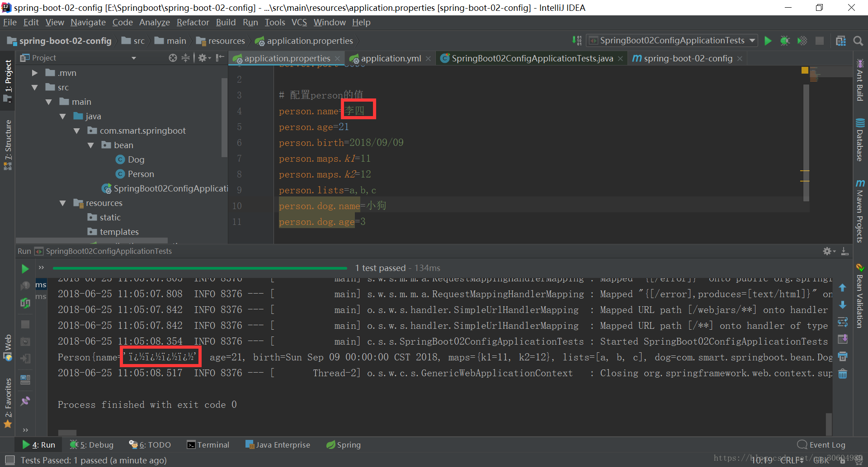Image resolution: width=868 pixels, height=467 pixels.
Task: Open Run panel settings gear
Action: click(x=828, y=251)
